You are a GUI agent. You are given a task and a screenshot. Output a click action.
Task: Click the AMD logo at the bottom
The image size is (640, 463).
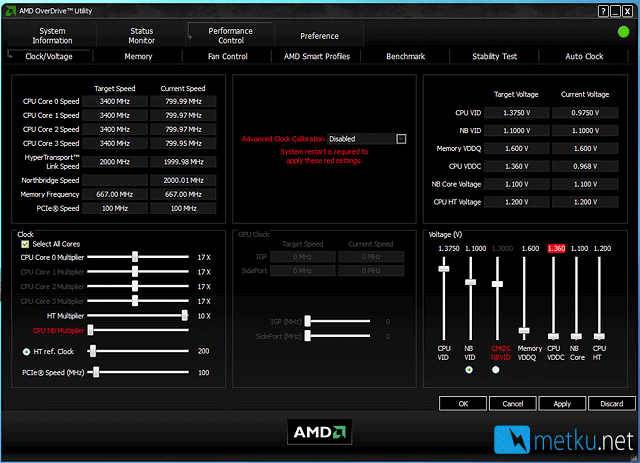[319, 432]
